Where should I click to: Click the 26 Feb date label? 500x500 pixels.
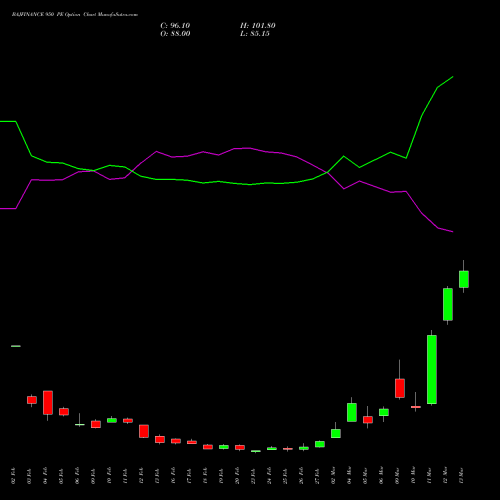click(301, 476)
